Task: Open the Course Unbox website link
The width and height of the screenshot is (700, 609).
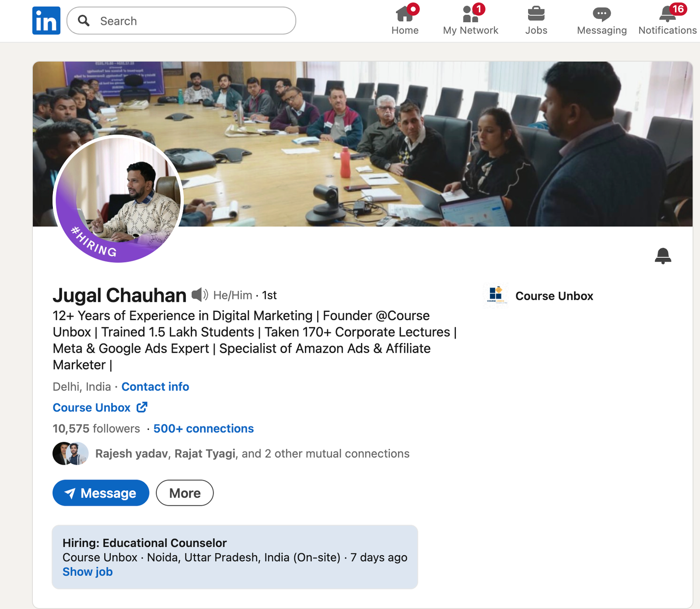Action: click(x=91, y=408)
